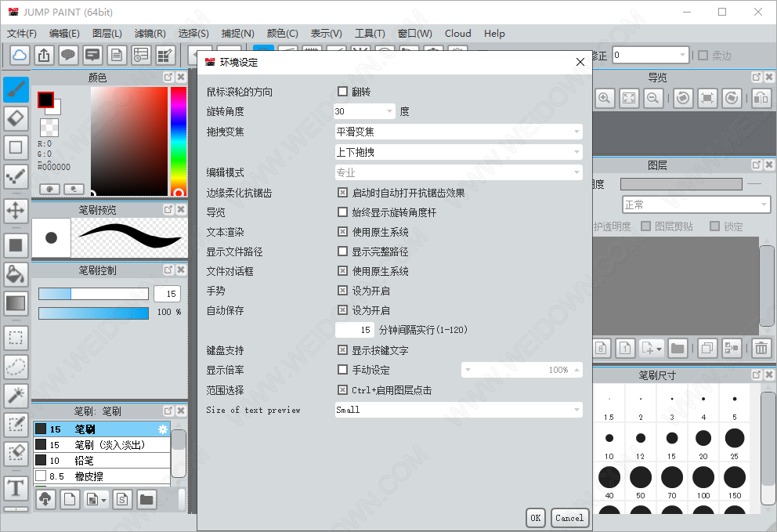The width and height of the screenshot is (777, 532).
Task: Expand add-layer dropdown arrow in Layers panel
Action: 659,349
